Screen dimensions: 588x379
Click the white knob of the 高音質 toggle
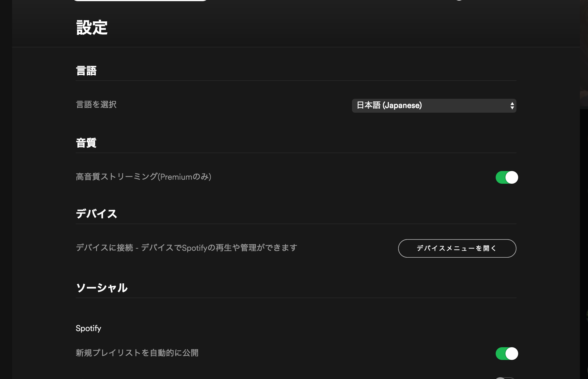pos(512,177)
